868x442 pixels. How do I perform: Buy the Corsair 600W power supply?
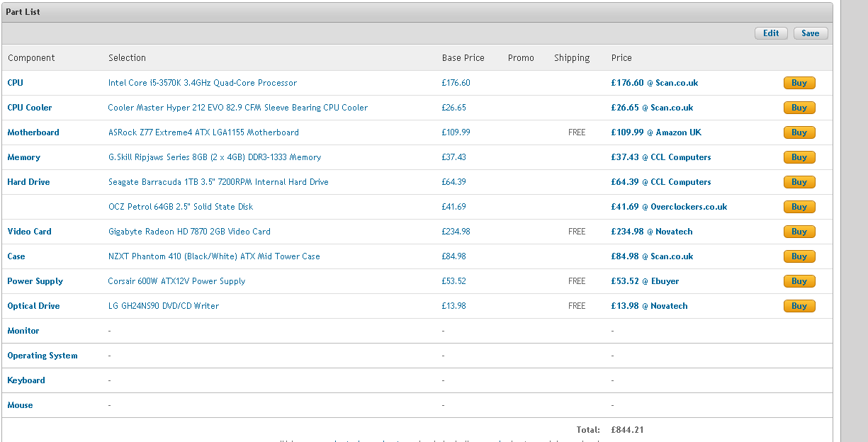(x=799, y=281)
